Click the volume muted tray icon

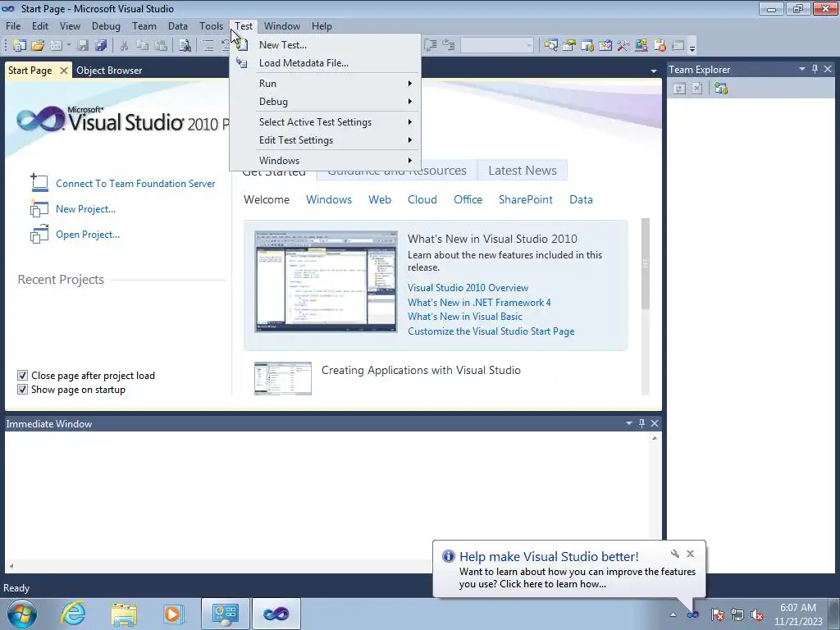click(757, 615)
